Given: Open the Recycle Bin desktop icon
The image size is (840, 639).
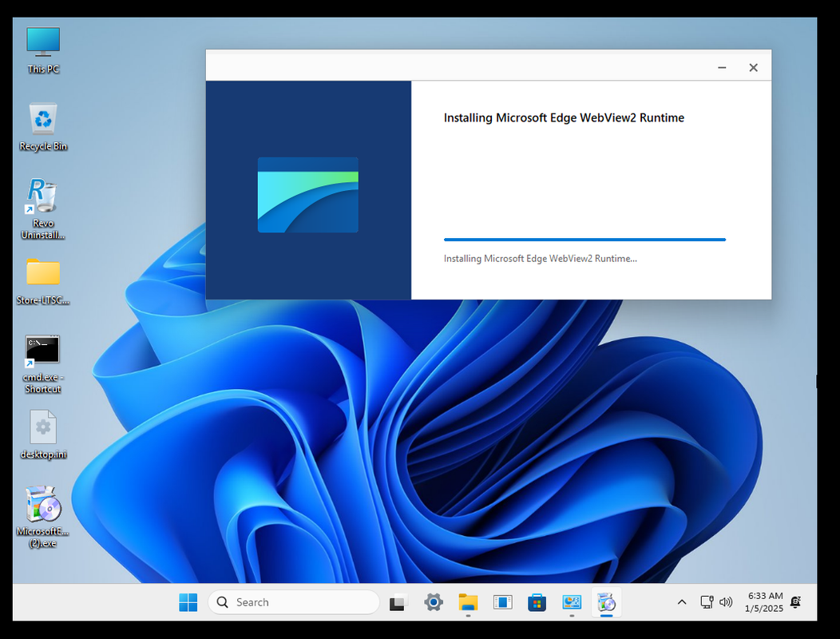Looking at the screenshot, I should point(43,126).
